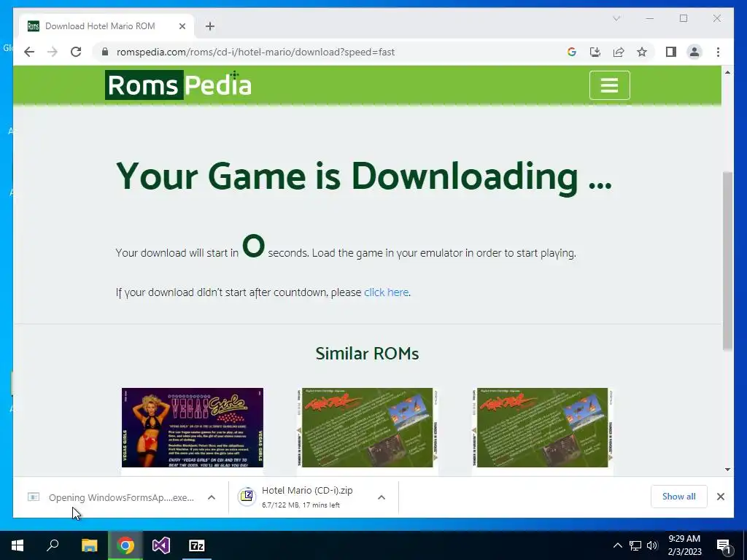Close the Download Hotel Mario ROM tab

click(182, 26)
